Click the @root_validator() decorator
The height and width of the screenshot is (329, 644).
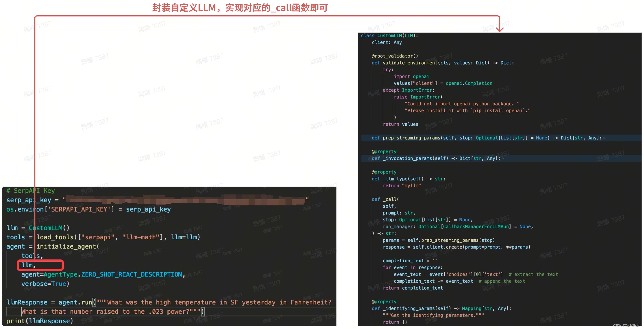pos(394,56)
